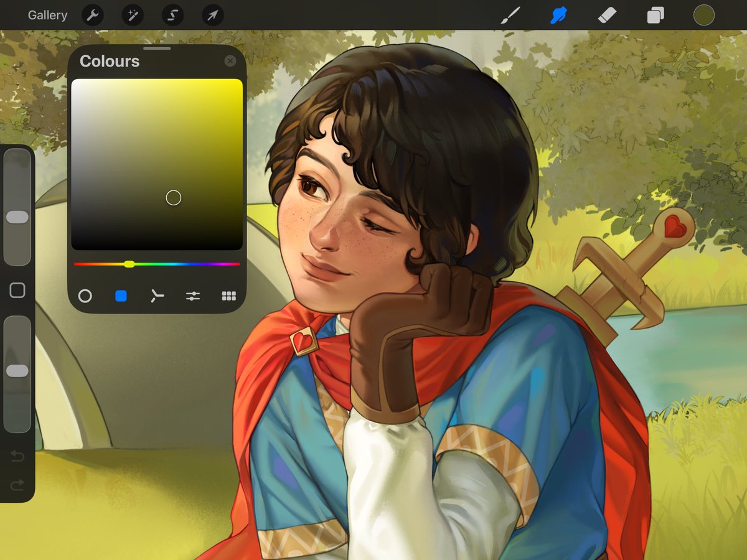Tap the active colour swatch
747x560 pixels.
pyautogui.click(x=704, y=16)
